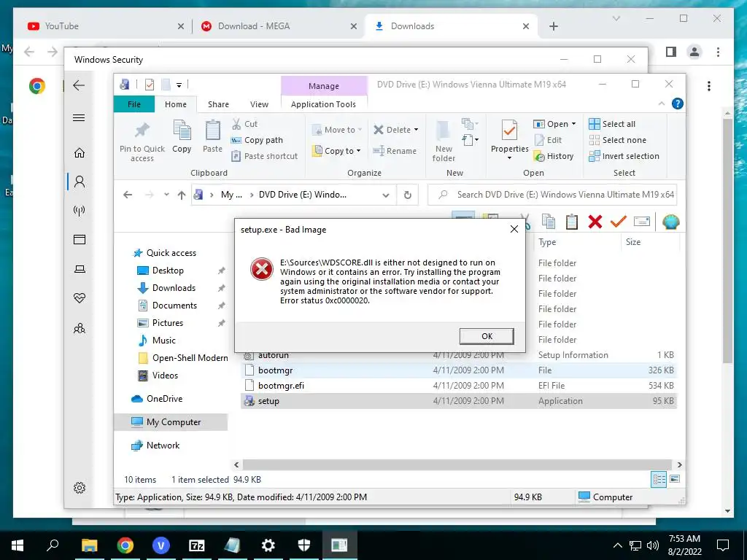Click the properties checkmark in the quick access toolbar
The width and height of the screenshot is (747, 560).
coord(150,85)
